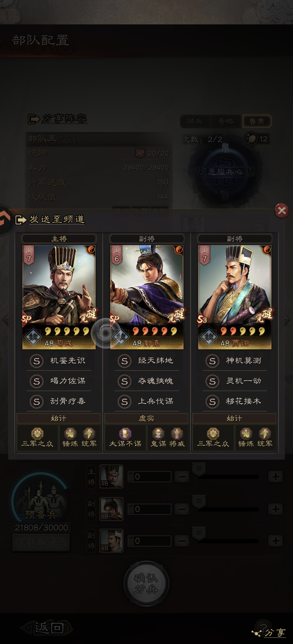
Task: Decrease second vice general troops with minus
Action: click(182, 541)
